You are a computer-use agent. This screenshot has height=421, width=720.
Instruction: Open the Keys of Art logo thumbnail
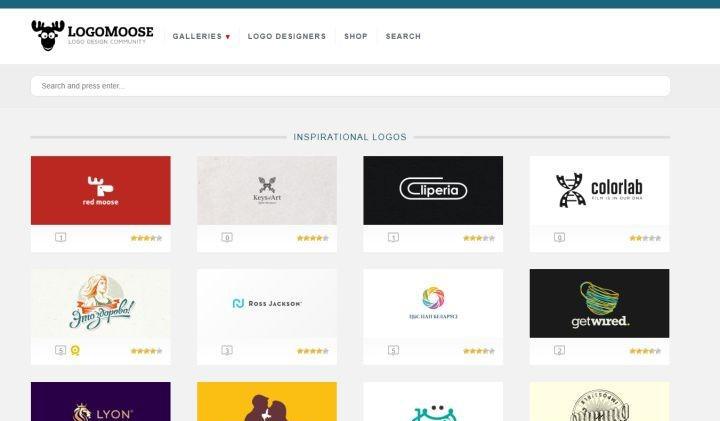(267, 191)
